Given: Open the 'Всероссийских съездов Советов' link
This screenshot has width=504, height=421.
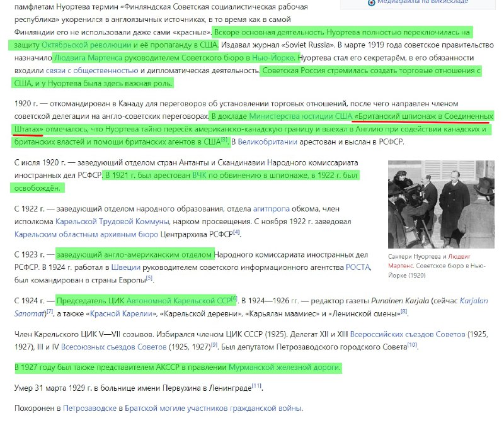Looking at the screenshot, I should tap(408, 334).
